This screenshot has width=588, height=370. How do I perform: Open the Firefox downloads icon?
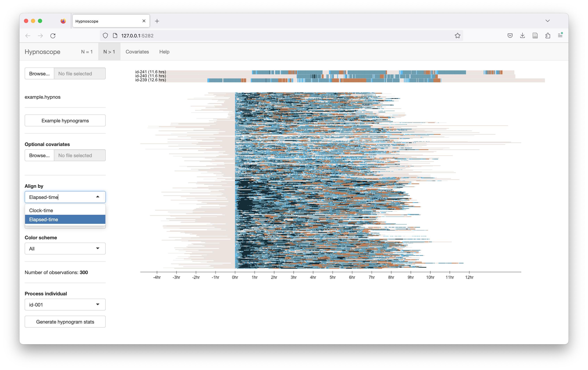(x=522, y=36)
